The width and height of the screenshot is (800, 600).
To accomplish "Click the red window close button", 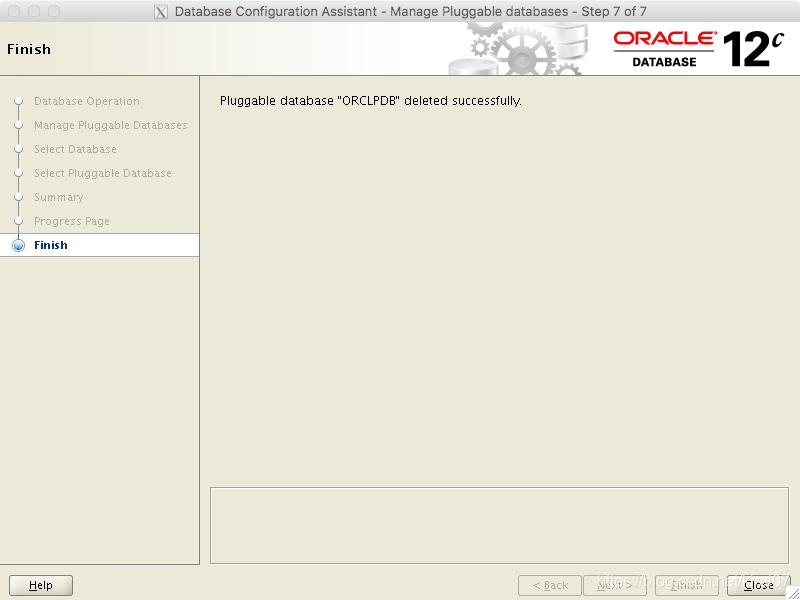I will pyautogui.click(x=14, y=11).
